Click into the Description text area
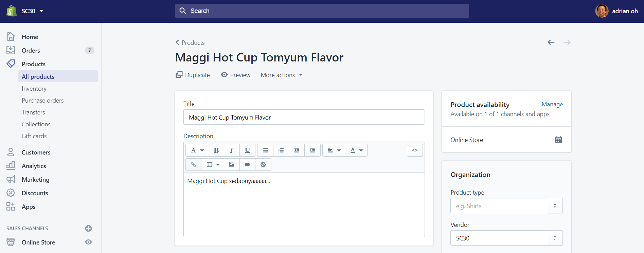Viewport: 644px width, 253px height. (x=304, y=205)
